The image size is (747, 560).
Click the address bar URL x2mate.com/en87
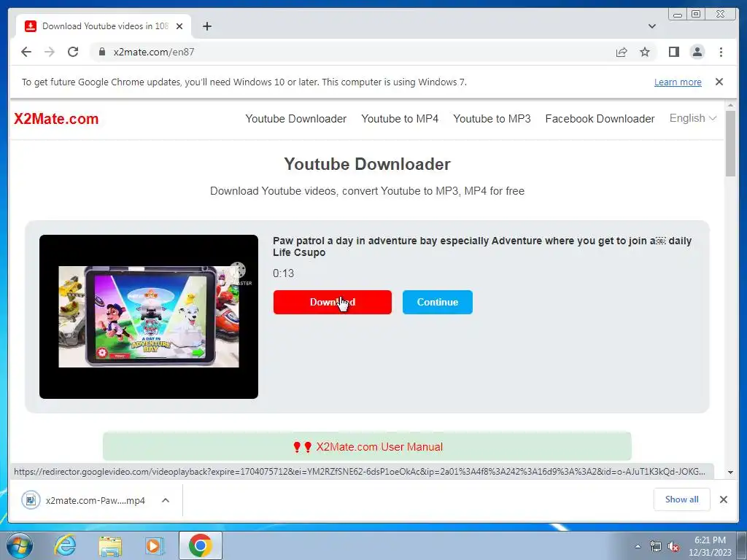[x=154, y=52]
